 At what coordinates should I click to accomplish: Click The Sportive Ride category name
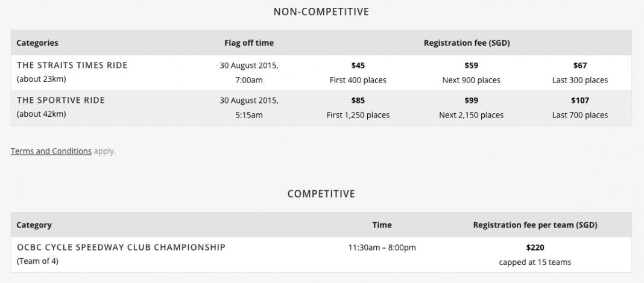pos(61,100)
